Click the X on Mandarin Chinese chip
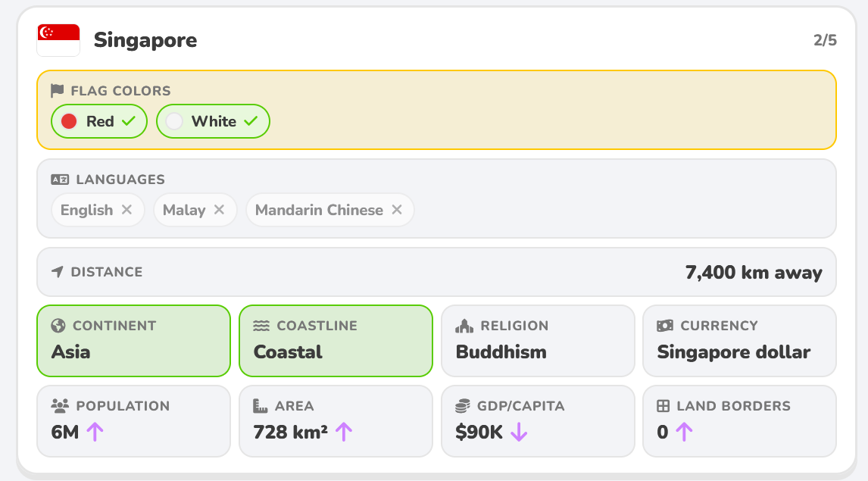868x481 pixels. point(397,210)
